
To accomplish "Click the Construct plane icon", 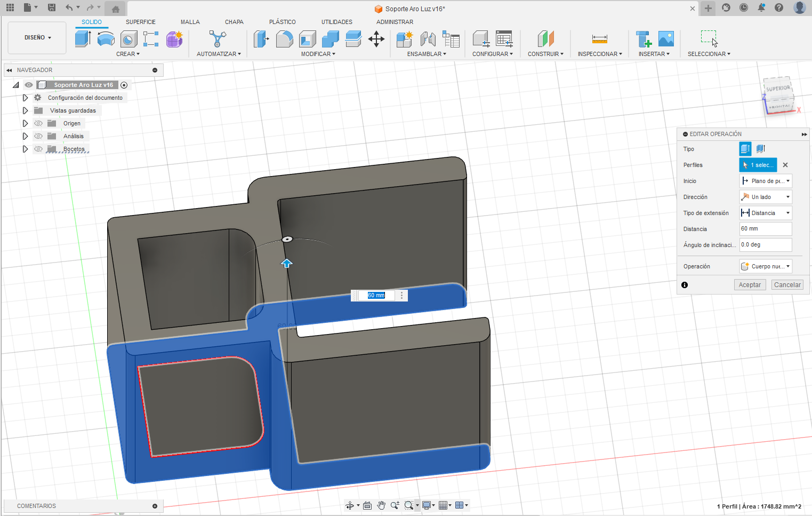I will [545, 39].
